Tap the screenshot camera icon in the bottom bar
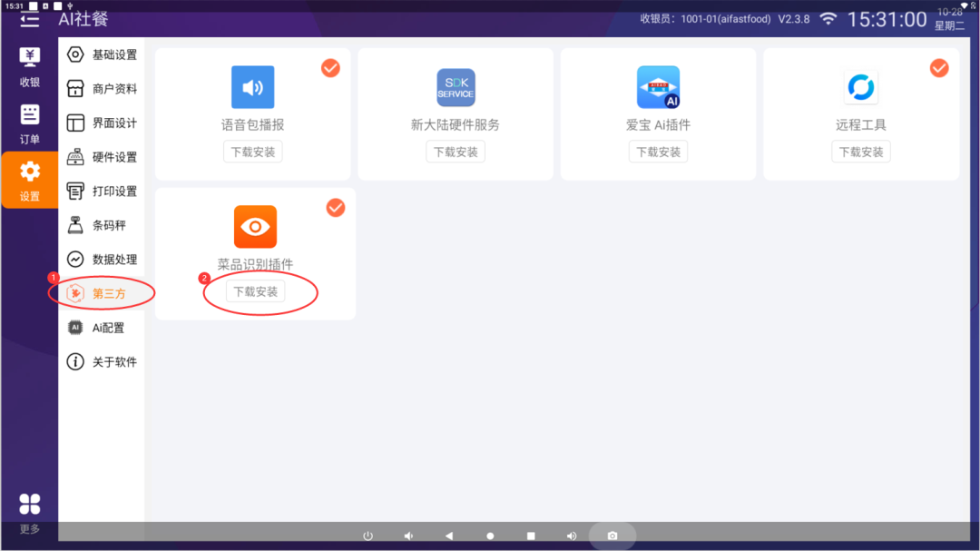Screen dimensions: 980x551 click(x=612, y=536)
